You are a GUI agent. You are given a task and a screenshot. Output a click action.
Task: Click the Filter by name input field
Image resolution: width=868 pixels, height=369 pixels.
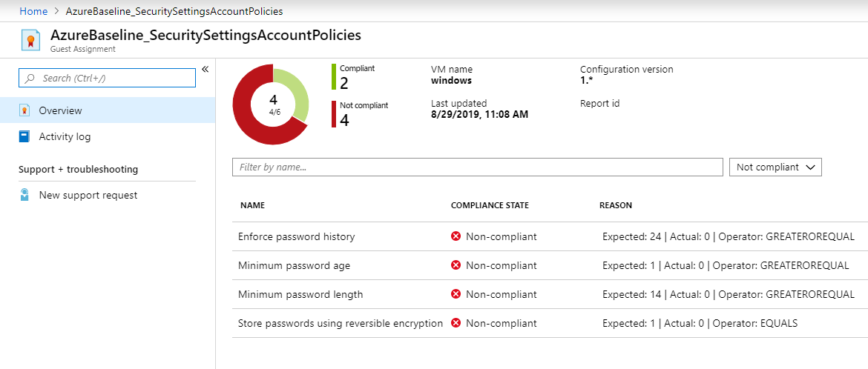(477, 167)
